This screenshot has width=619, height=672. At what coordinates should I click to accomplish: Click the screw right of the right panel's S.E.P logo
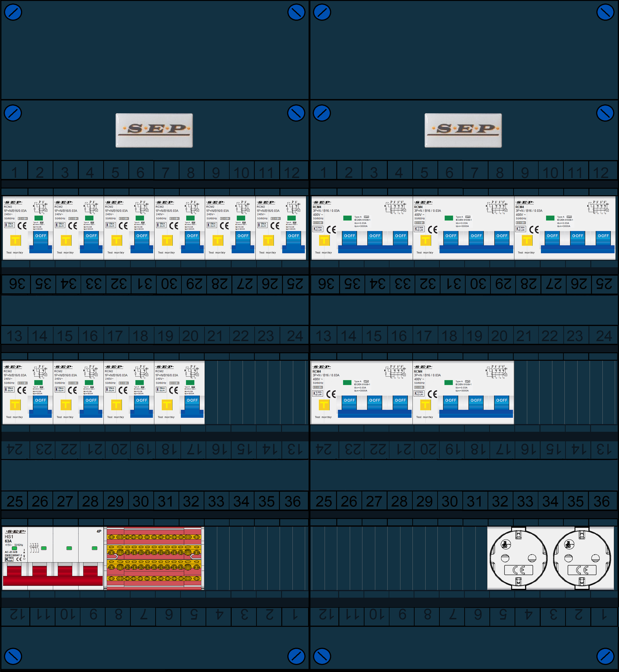605,113
